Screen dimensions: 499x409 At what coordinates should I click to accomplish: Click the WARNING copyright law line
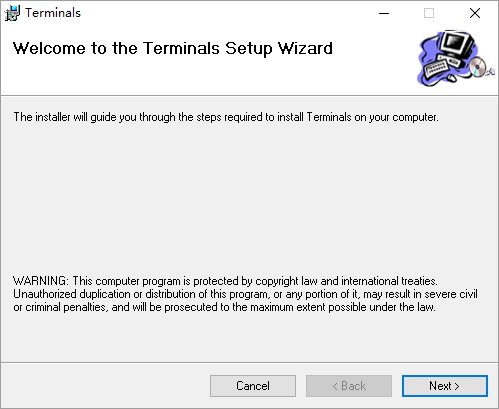225,281
